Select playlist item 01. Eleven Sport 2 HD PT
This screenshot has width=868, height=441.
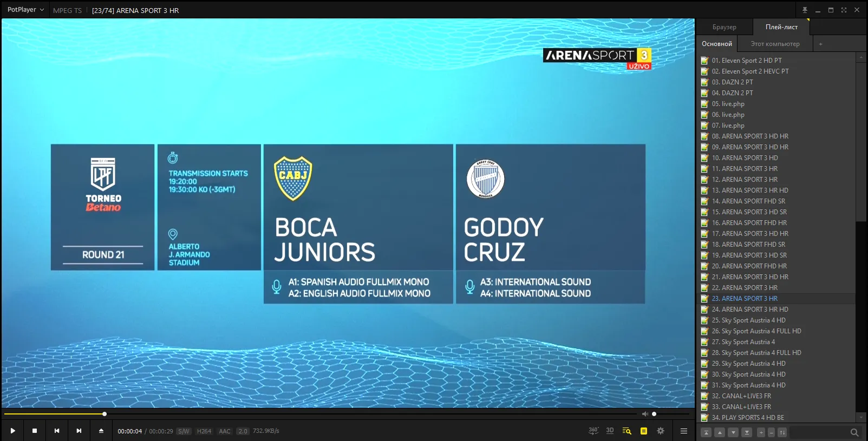(x=777, y=61)
